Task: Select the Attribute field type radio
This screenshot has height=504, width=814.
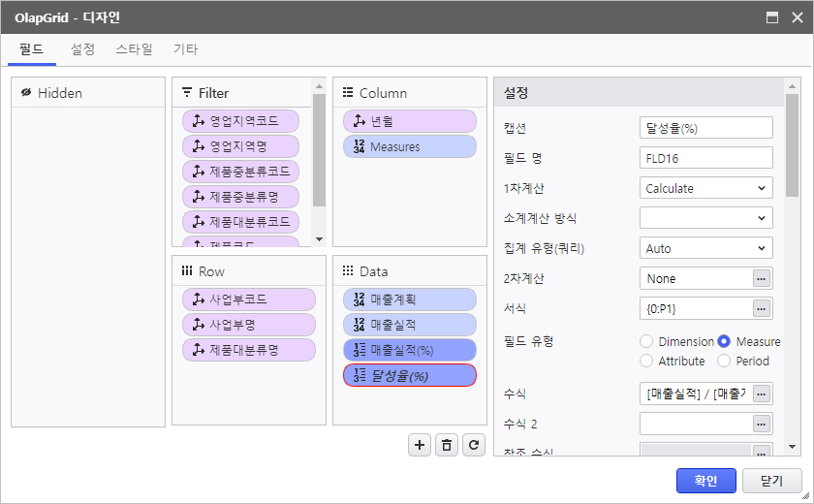Action: [646, 361]
